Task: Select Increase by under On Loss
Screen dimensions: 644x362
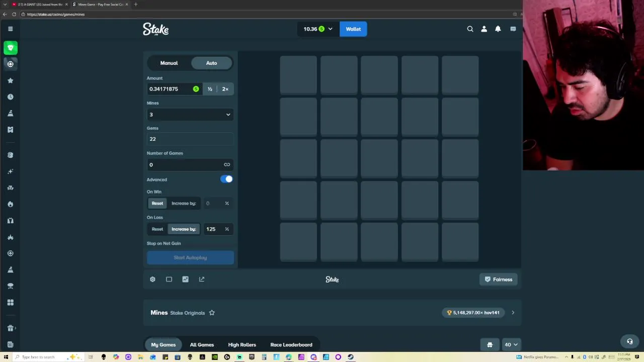Action: 184,229
